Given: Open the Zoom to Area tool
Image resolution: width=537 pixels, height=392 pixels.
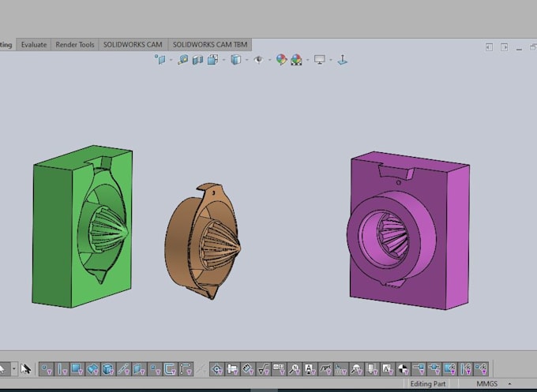Looking at the screenshot, I should (182, 60).
